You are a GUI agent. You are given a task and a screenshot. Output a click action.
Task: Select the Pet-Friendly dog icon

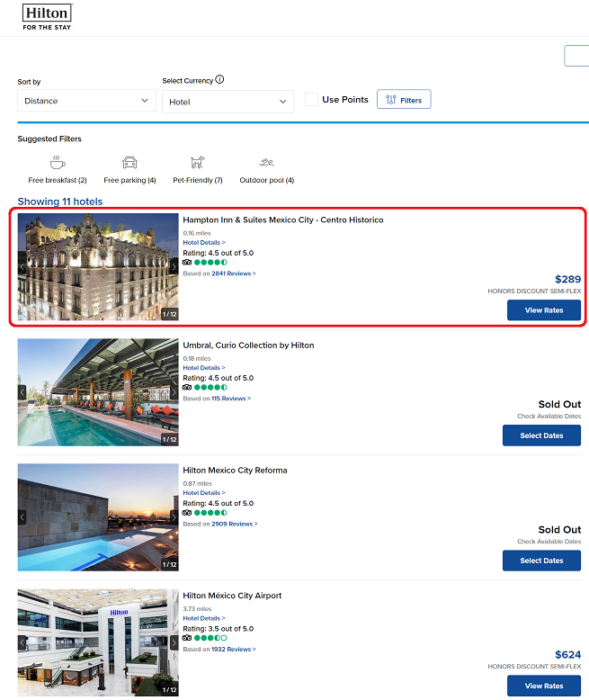(x=197, y=163)
